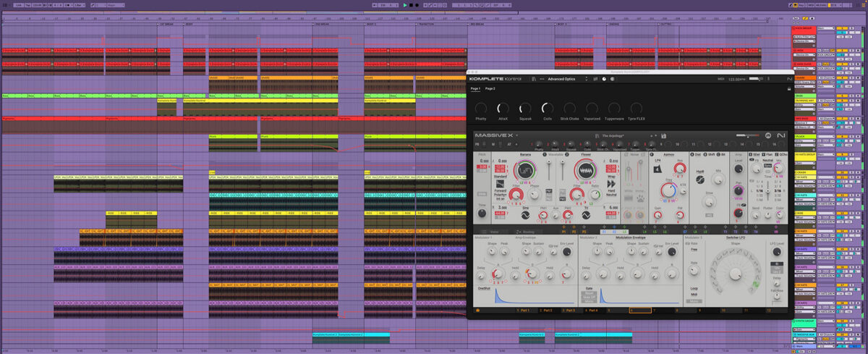Viewport: 868px width, 354px height.
Task: Select the Tri phase mod oscillator icon
Action: point(586,215)
